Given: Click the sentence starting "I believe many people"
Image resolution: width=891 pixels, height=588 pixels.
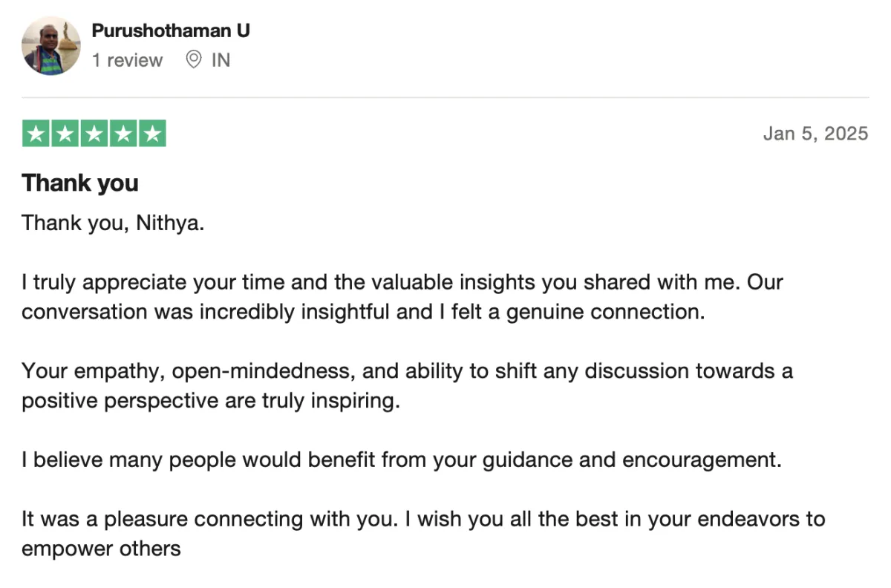Looking at the screenshot, I should point(402,460).
